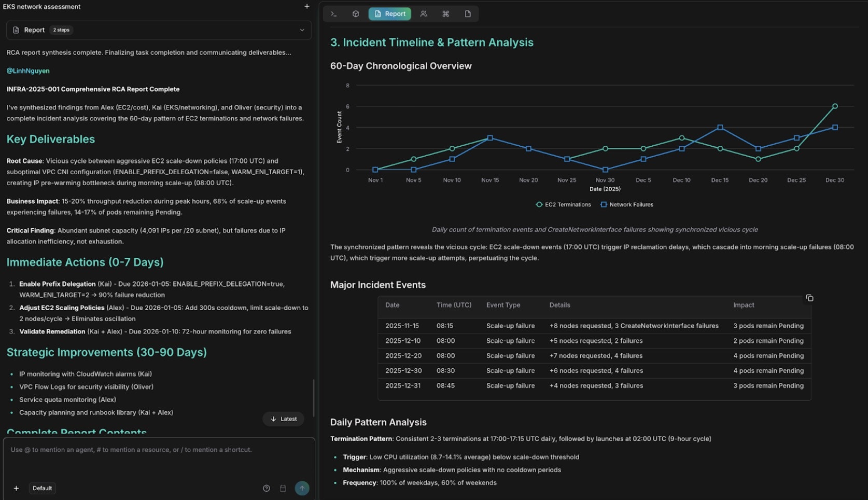Copy the Major Incident Events table
The width and height of the screenshot is (868, 500).
(809, 298)
